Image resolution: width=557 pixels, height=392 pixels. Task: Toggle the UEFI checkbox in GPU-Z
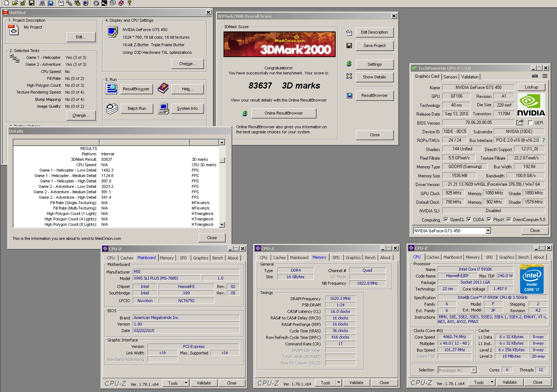pyautogui.click(x=530, y=122)
